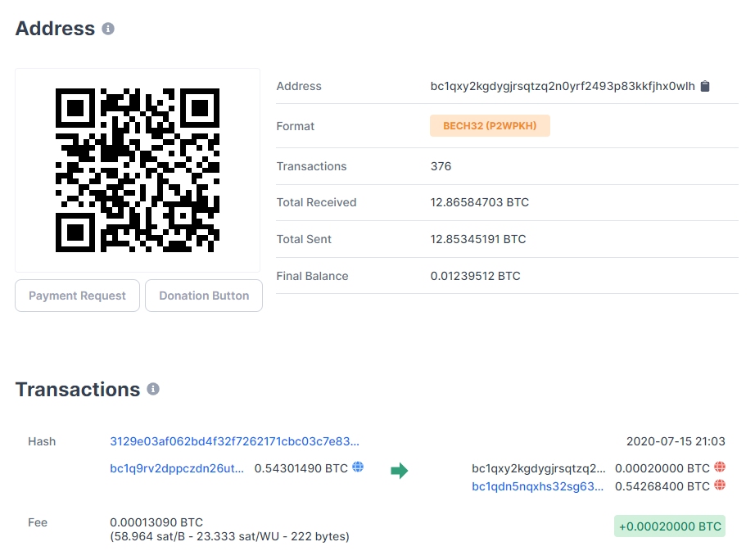Viewport: 755px width, 560px height.
Task: Click Total Received value 12.86584703 BTC
Action: coord(480,202)
